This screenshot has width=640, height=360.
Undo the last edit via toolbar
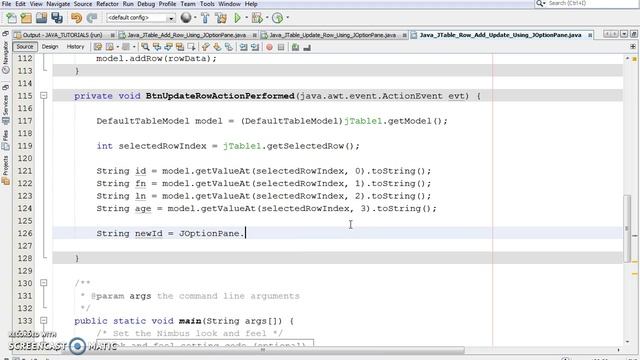76,18
